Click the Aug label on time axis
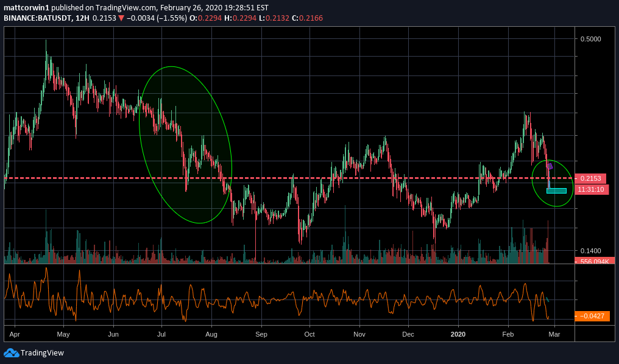Screen dimensions: 619x364 click(211, 334)
